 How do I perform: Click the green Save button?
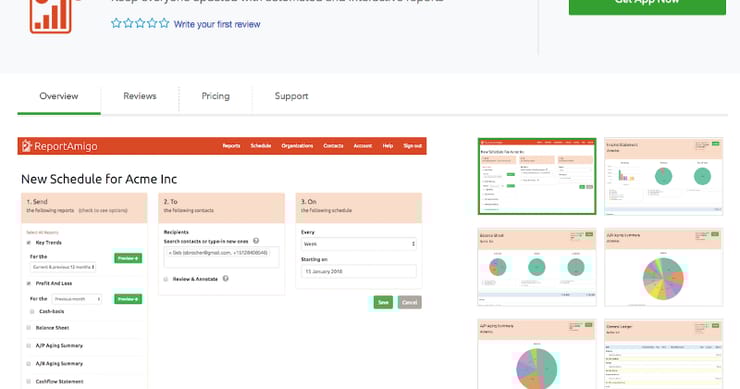click(383, 302)
